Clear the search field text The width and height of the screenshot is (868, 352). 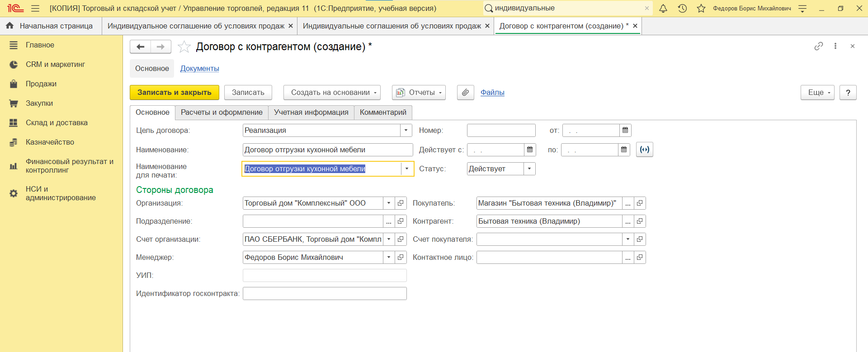coord(647,8)
